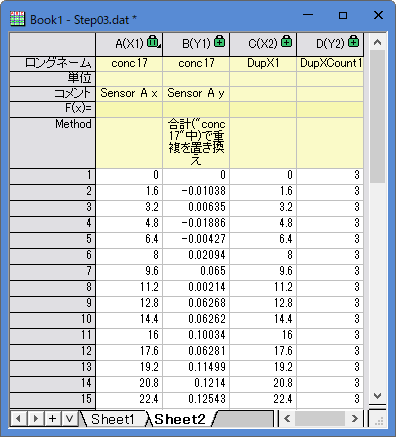The height and width of the screenshot is (437, 396).
Task: Select row header 15
Action: click(x=53, y=400)
